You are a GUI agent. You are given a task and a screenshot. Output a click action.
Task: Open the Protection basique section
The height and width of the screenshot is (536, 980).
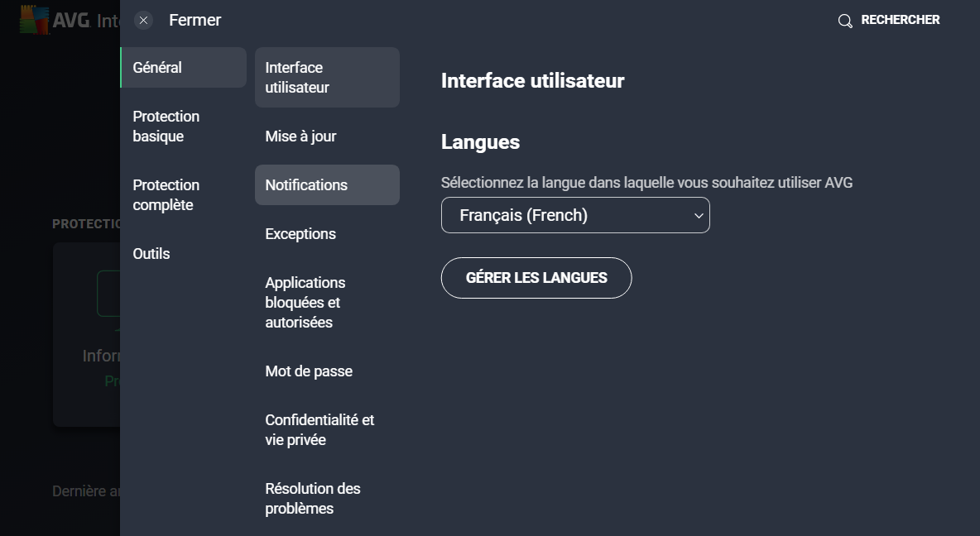tap(166, 126)
